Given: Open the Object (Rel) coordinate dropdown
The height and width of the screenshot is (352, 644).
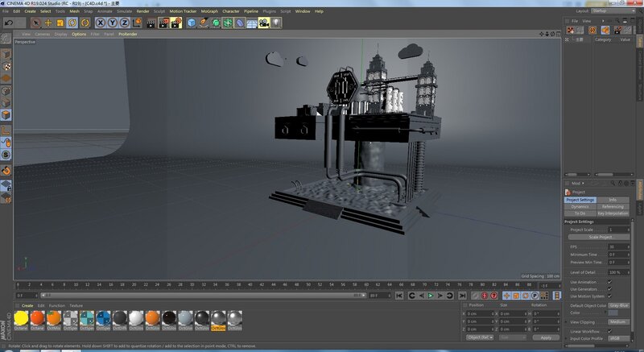Looking at the screenshot, I should click(x=480, y=338).
